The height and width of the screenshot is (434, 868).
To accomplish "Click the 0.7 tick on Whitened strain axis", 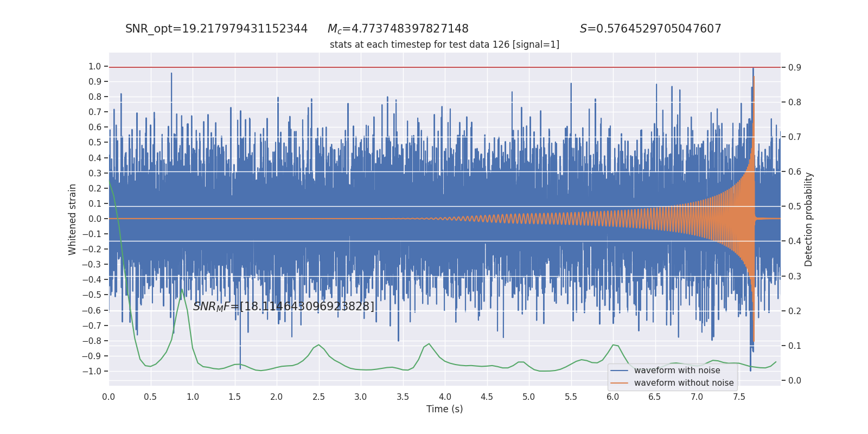I will pos(95,112).
